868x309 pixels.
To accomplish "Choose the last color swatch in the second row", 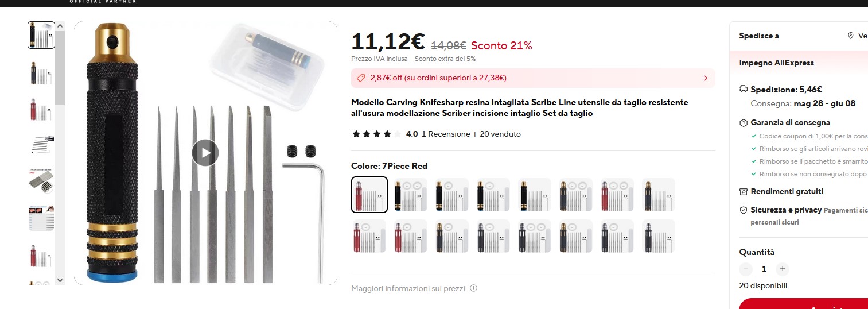I will coord(659,236).
